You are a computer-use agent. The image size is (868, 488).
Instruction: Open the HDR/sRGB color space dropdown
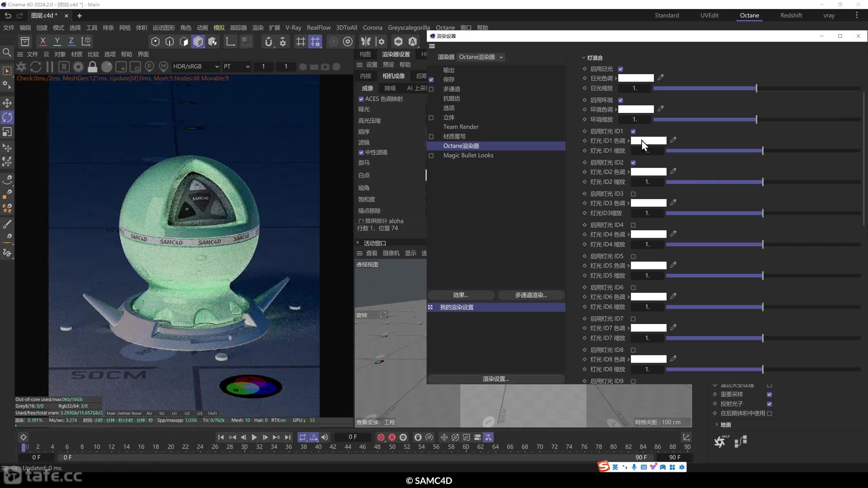[196, 66]
